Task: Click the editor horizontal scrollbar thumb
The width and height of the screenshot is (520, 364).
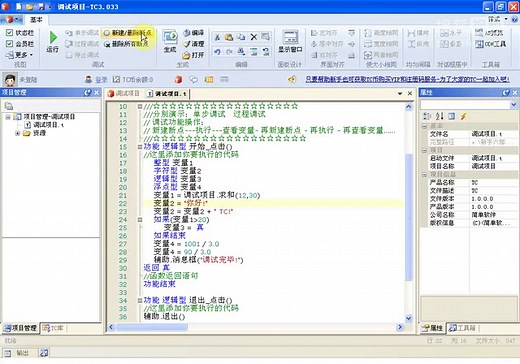Action: click(x=152, y=327)
